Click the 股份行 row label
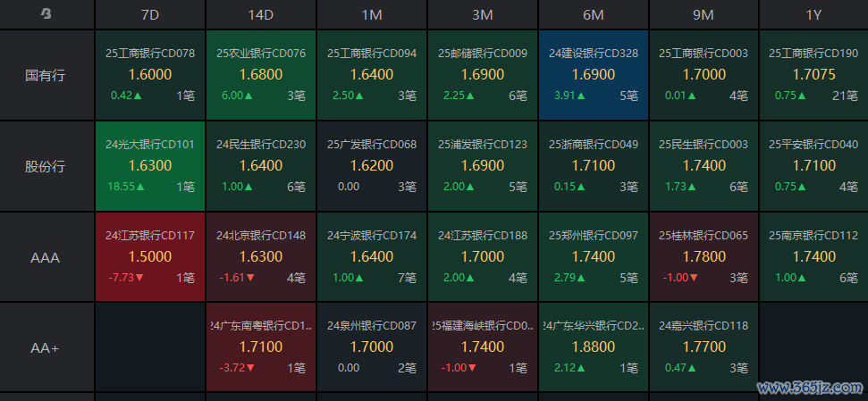This screenshot has height=401, width=868. point(47,166)
